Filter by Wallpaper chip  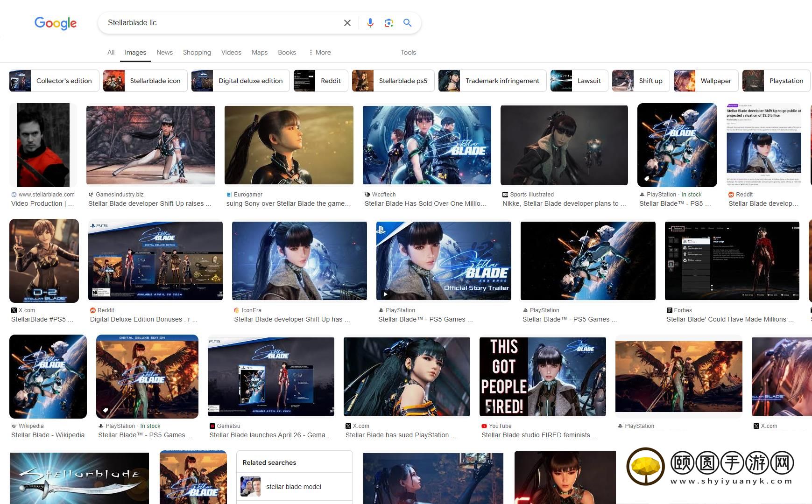click(x=706, y=81)
